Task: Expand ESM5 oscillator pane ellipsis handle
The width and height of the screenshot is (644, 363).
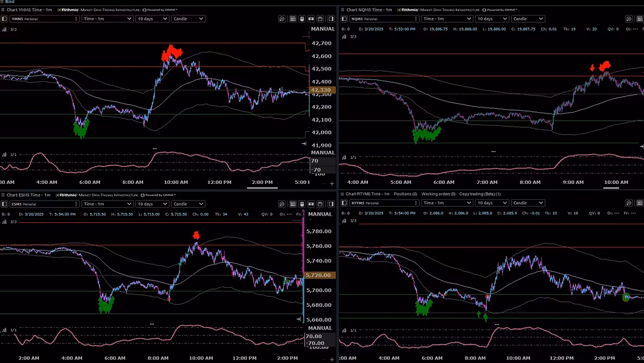Action: click(152, 324)
